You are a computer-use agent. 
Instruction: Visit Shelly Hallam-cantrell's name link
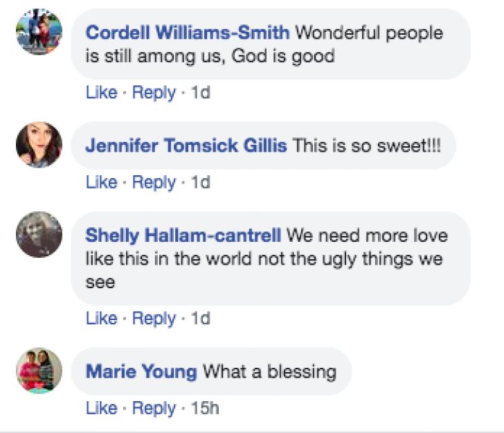coord(183,235)
